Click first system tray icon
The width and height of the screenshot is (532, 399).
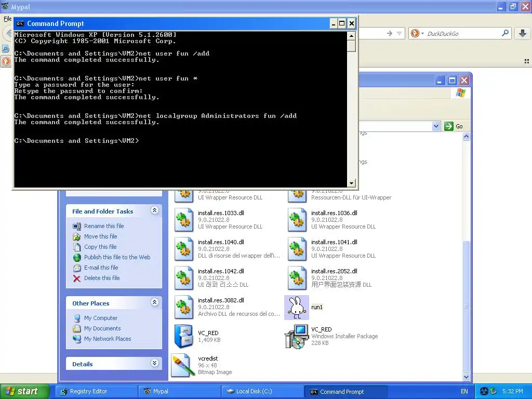484,391
